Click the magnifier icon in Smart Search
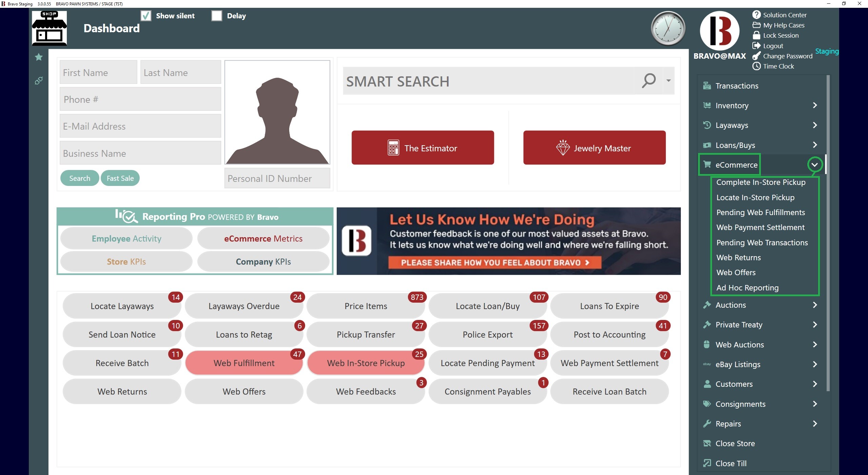Screen dimensions: 868x475 [x=649, y=81]
